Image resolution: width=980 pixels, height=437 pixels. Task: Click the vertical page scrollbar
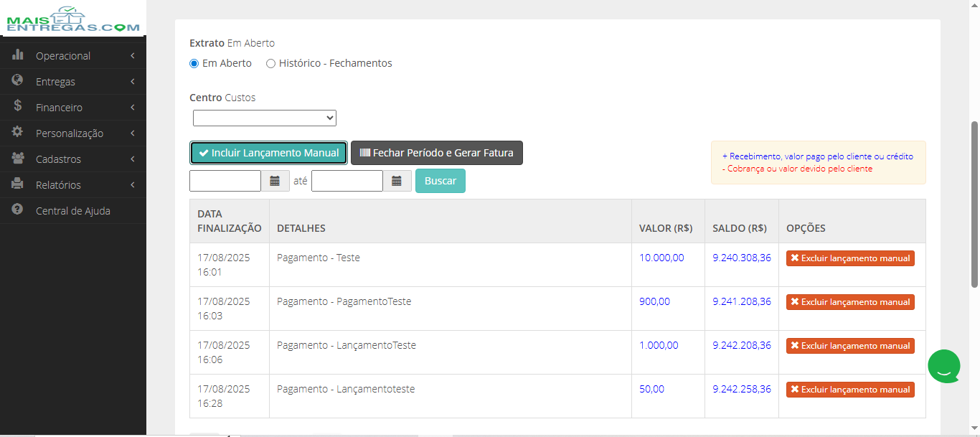pos(974,205)
